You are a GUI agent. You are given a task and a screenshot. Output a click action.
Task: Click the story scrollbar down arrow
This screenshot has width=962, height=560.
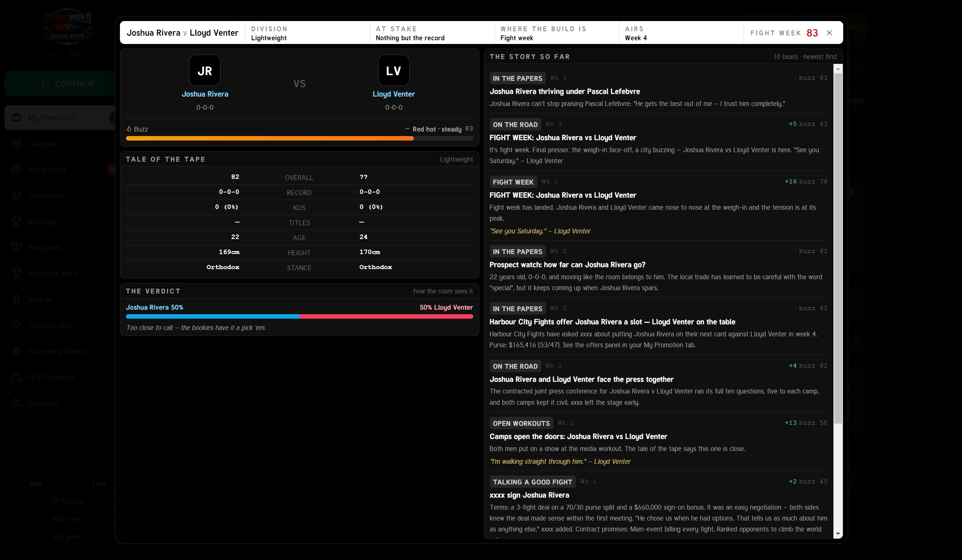[x=838, y=533]
